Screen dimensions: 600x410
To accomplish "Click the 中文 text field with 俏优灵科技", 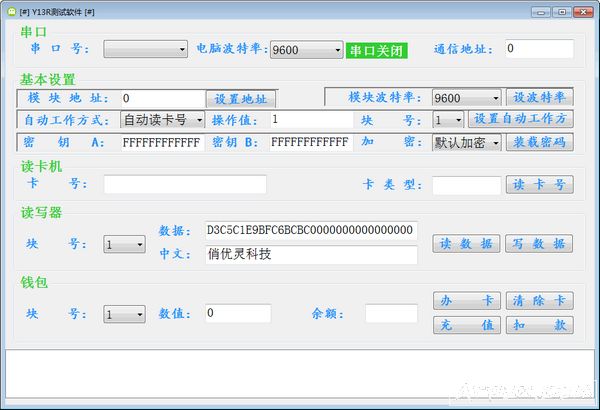I will coord(311,255).
